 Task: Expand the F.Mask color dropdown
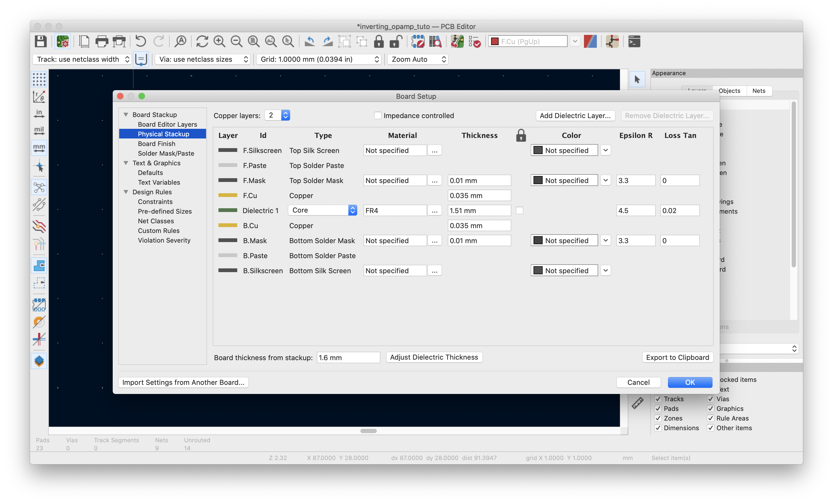click(605, 180)
